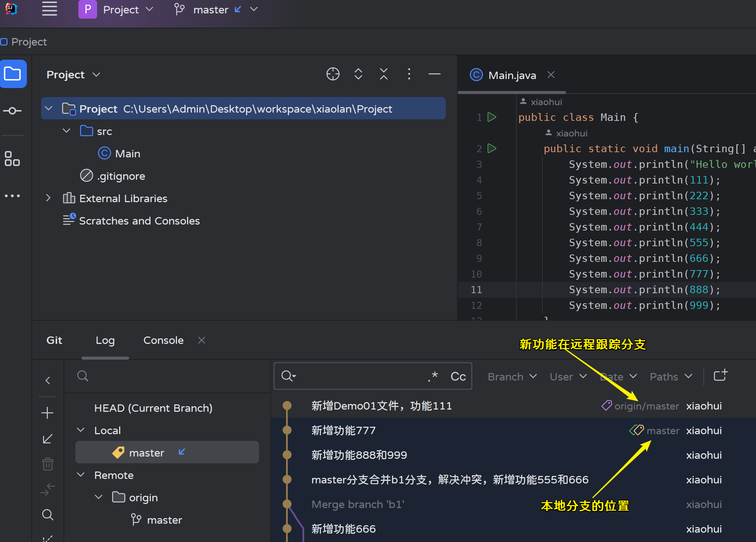Open the Commit tool window icon
Viewport: 756px width, 542px height.
click(x=12, y=111)
